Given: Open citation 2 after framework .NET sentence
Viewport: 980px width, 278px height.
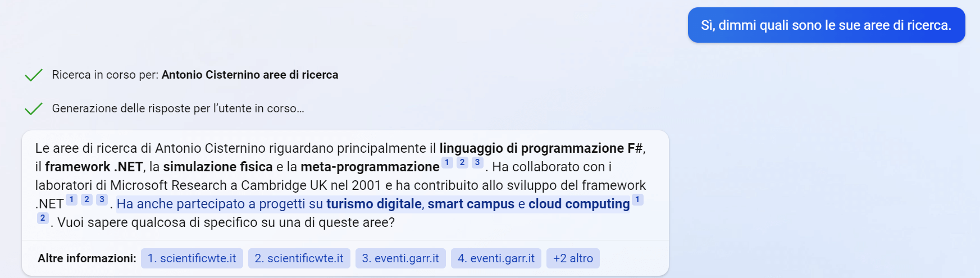Looking at the screenshot, I should coord(86,199).
